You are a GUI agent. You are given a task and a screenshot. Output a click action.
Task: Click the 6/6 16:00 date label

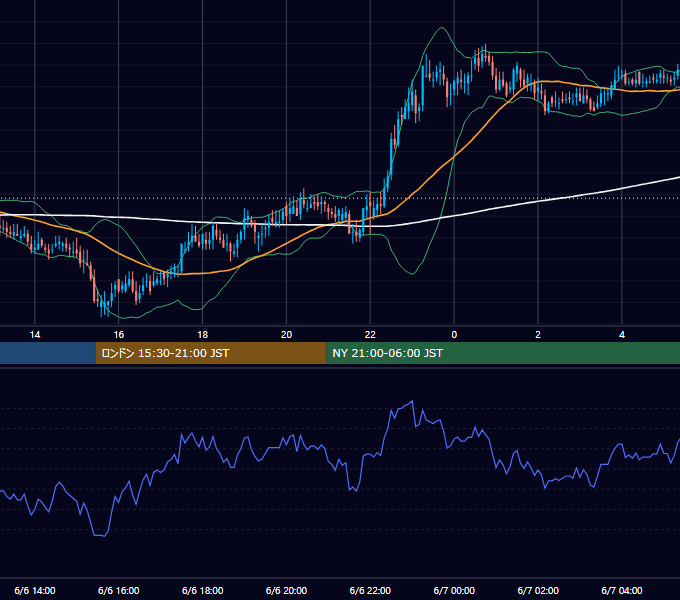[x=119, y=590]
